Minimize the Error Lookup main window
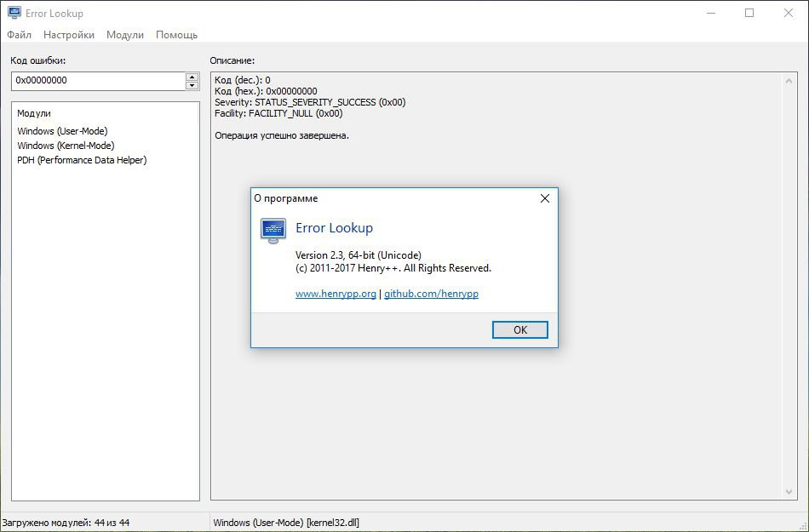Image resolution: width=809 pixels, height=532 pixels. 711,13
